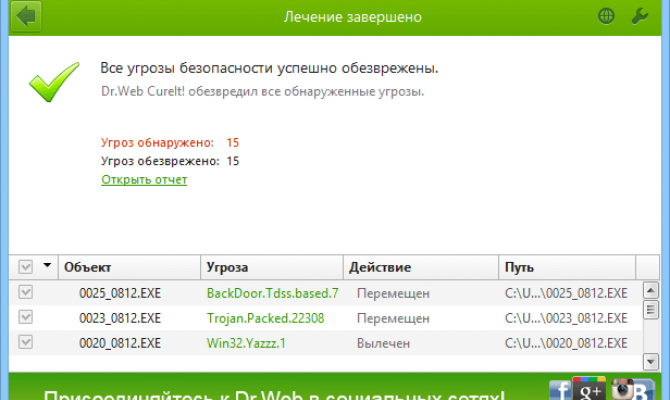Sort by Угроза column header
The width and height of the screenshot is (670, 400).
click(272, 268)
